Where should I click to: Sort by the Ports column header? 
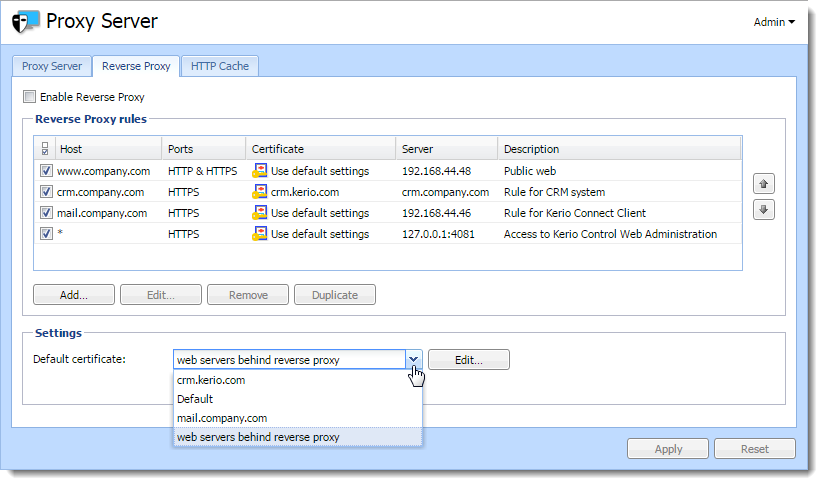point(204,149)
